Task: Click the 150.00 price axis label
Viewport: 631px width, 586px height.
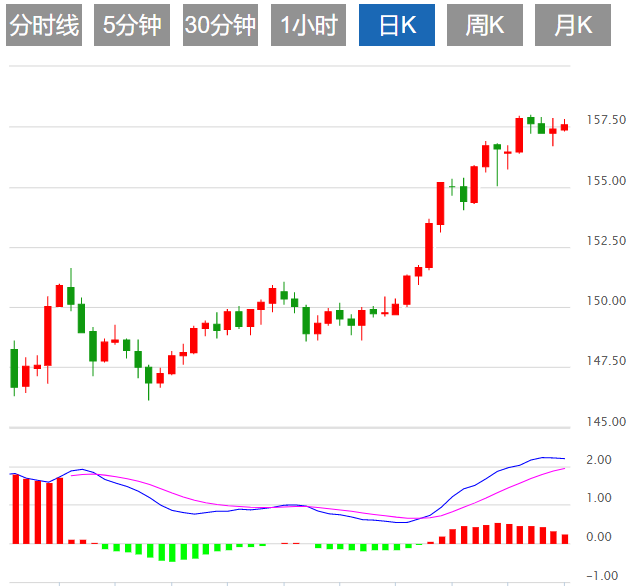Action: click(x=606, y=301)
